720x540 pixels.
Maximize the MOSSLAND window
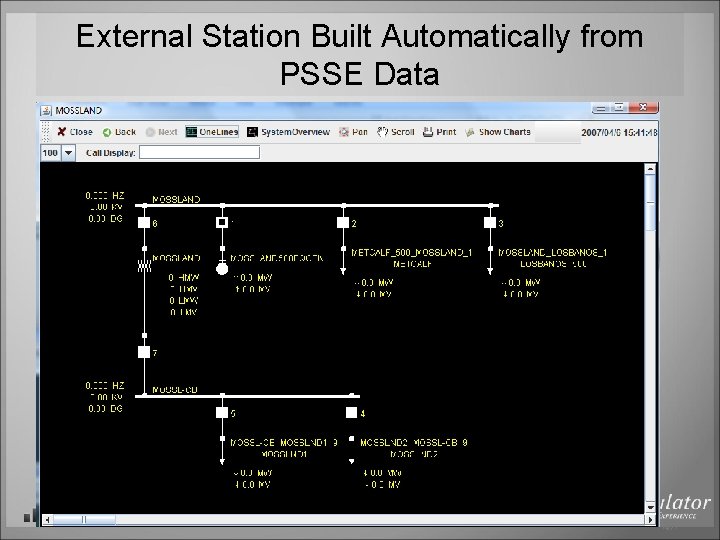pyautogui.click(x=619, y=107)
